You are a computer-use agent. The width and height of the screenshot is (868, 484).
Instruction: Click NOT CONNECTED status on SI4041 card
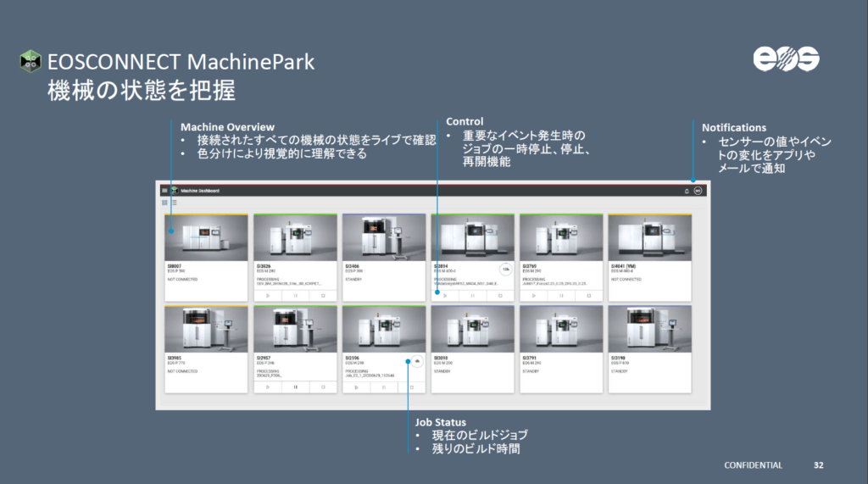[x=626, y=280]
